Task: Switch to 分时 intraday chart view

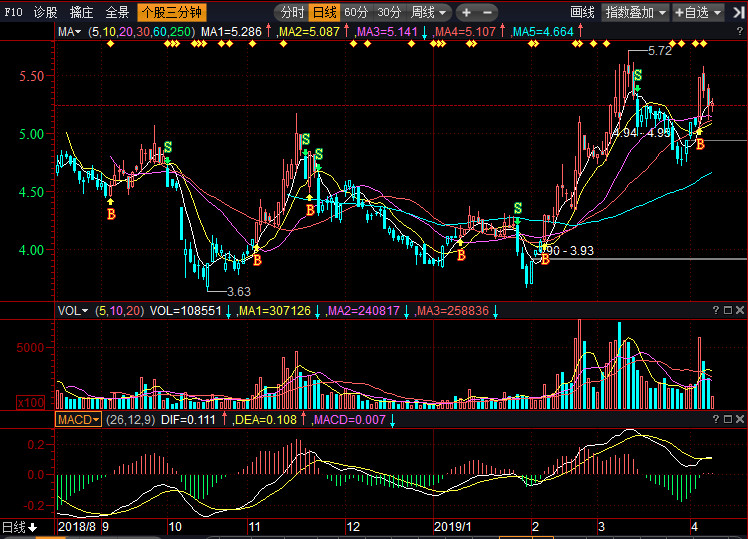Action: [291, 13]
